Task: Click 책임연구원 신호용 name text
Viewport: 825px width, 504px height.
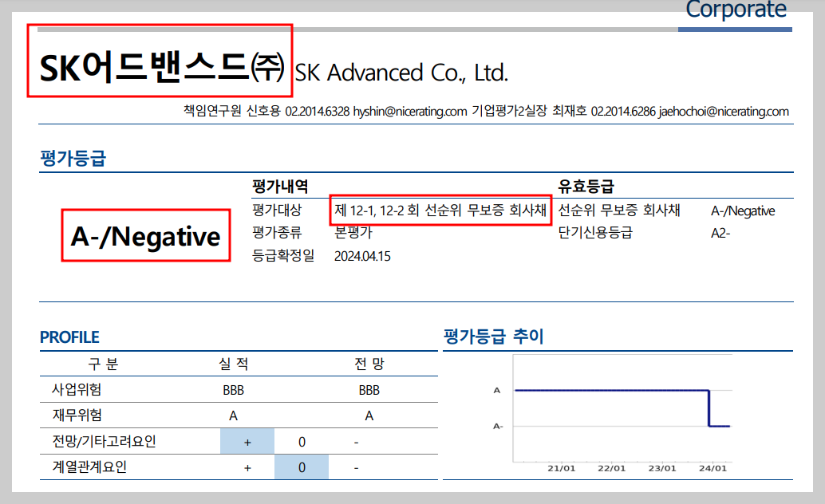Action: [x=232, y=111]
